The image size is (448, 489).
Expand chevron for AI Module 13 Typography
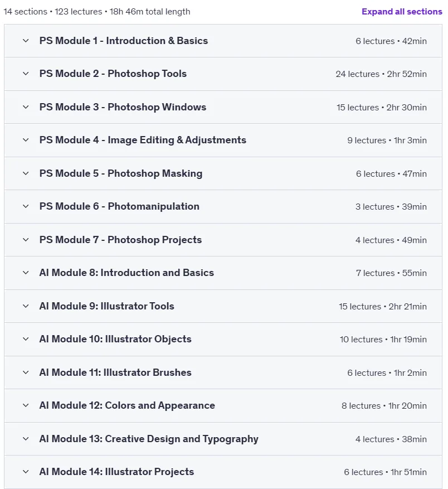[26, 439]
